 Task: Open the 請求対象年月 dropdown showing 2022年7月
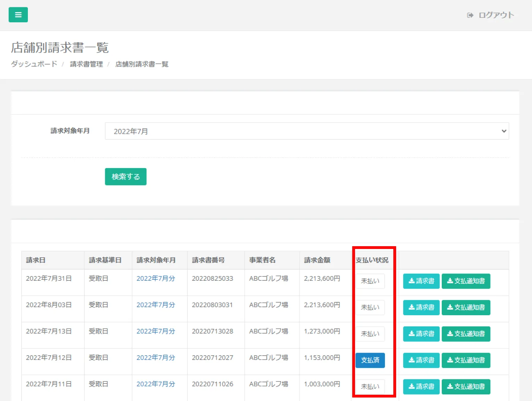(x=307, y=131)
